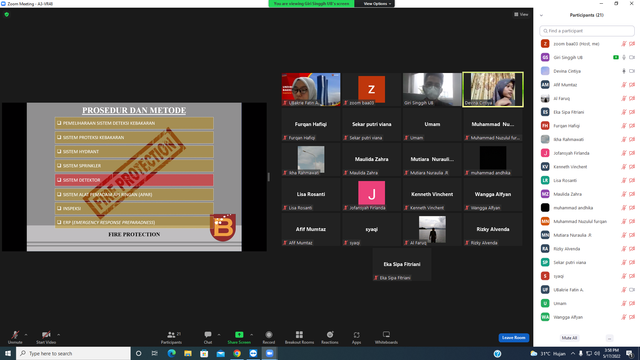Toggle video icon for Kenneth Vinchent row
640x360 pixels.
click(x=632, y=167)
